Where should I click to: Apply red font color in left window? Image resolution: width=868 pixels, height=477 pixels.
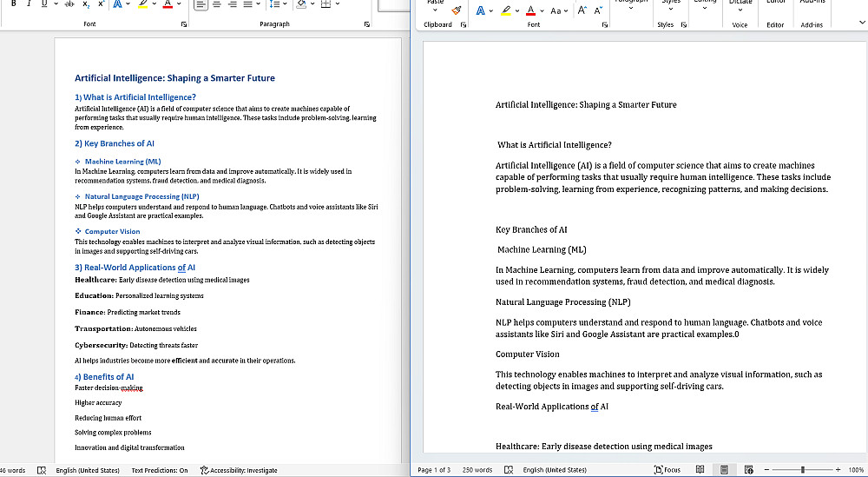[168, 3]
